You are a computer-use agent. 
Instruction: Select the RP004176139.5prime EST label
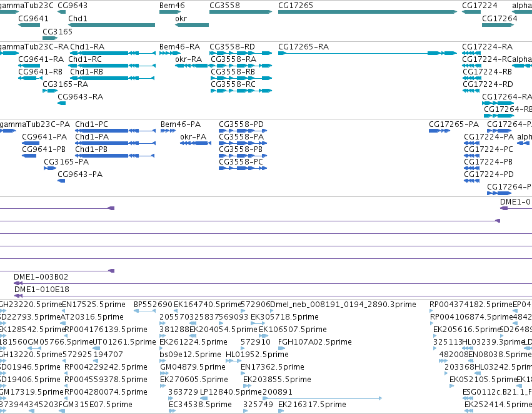(x=106, y=330)
